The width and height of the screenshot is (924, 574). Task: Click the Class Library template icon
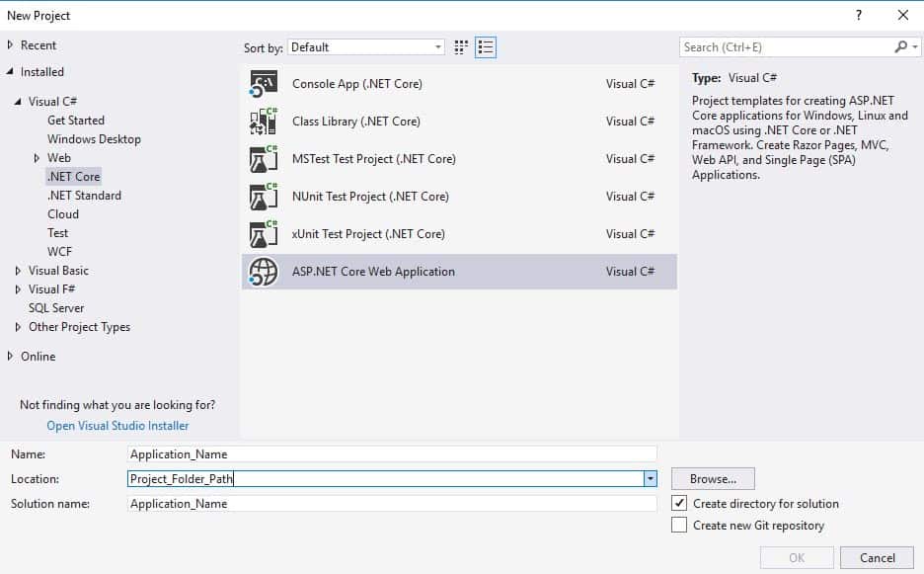[x=264, y=122]
